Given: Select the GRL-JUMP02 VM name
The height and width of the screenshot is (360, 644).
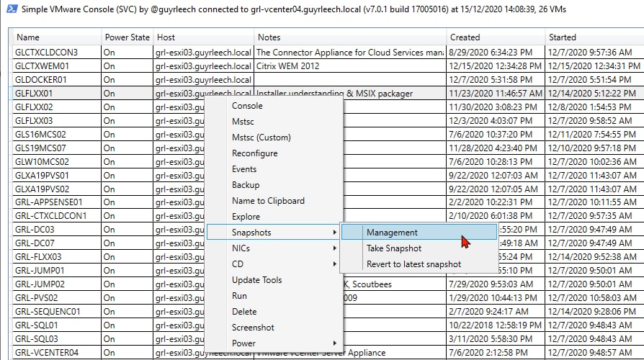Looking at the screenshot, I should (x=40, y=284).
